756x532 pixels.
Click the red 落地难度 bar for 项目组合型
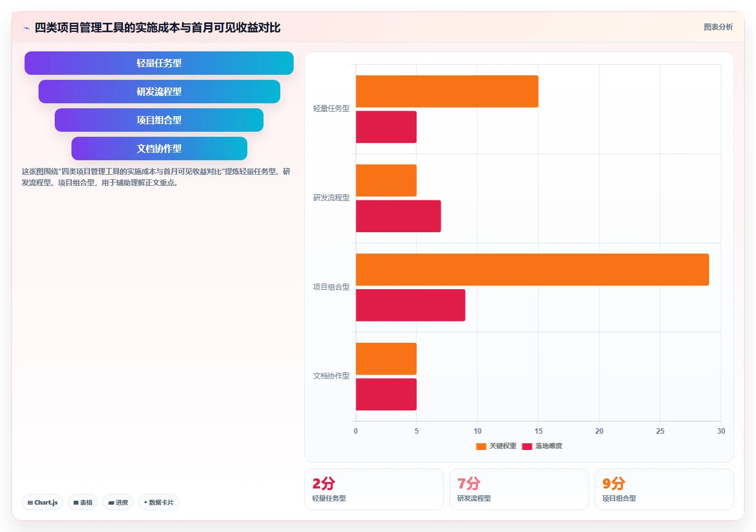tap(410, 305)
